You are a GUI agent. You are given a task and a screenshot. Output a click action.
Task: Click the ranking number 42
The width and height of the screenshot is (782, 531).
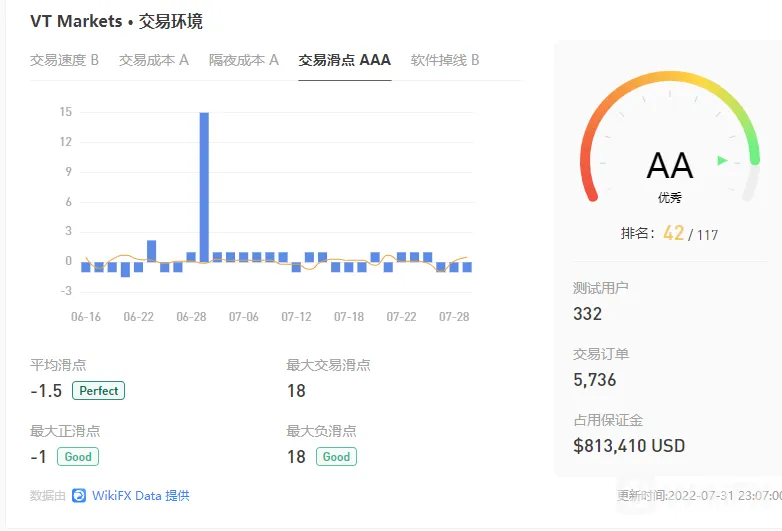(x=673, y=233)
